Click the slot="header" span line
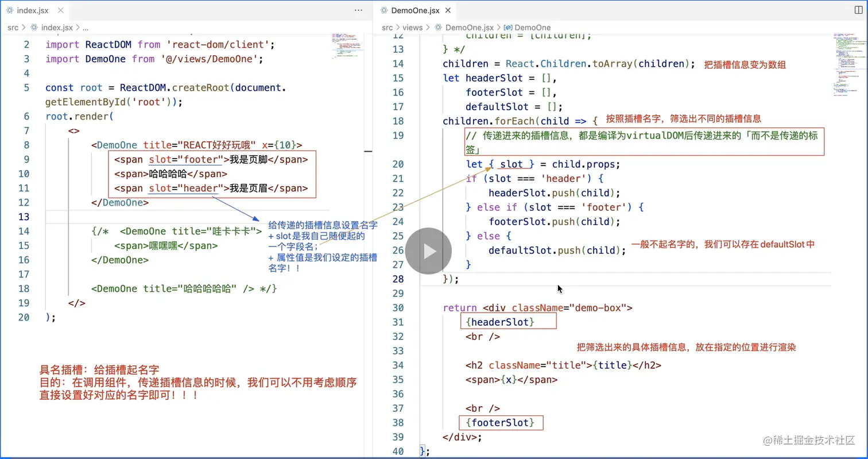Image resolution: width=868 pixels, height=459 pixels. 211,188
